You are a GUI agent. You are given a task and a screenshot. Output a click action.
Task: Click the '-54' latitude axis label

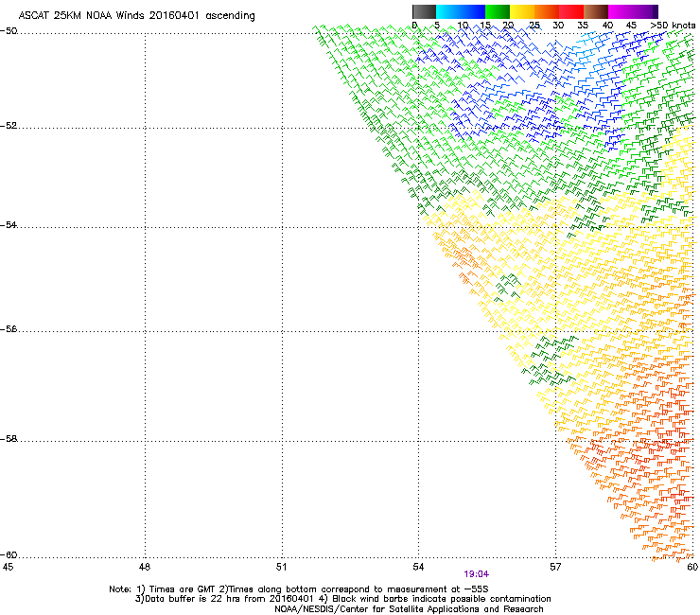(9, 224)
